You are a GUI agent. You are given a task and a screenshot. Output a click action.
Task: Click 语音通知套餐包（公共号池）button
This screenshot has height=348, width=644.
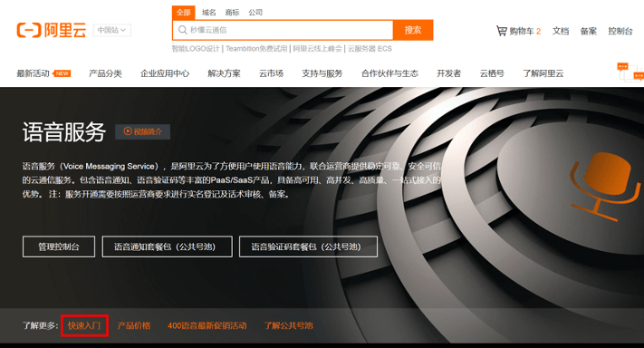click(x=168, y=246)
